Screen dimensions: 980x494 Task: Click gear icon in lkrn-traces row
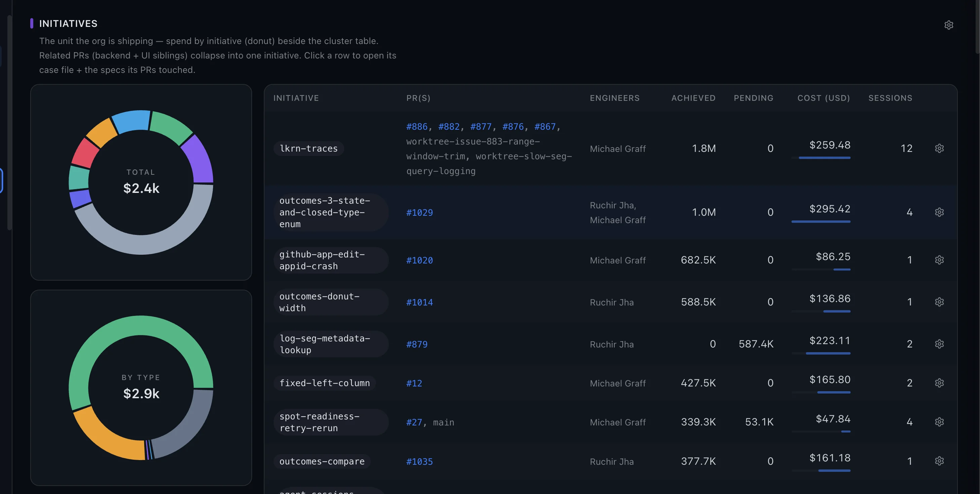(939, 148)
